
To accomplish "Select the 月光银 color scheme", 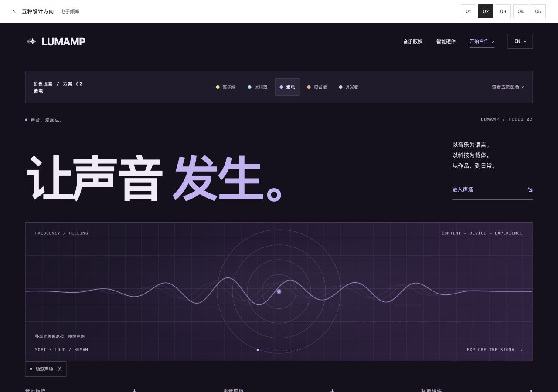I will [349, 87].
